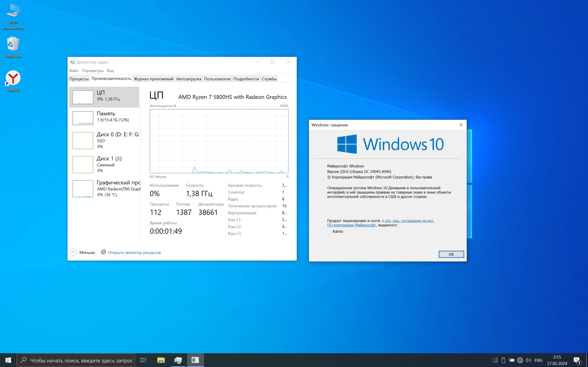Screen dimensions: 588x367
Task: Open the Параметры menu
Action: (92, 71)
